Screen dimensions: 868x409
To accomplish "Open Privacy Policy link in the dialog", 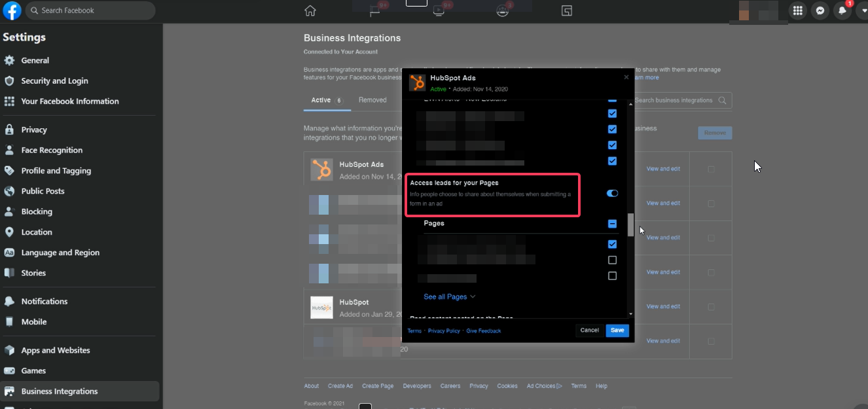I will (x=444, y=331).
